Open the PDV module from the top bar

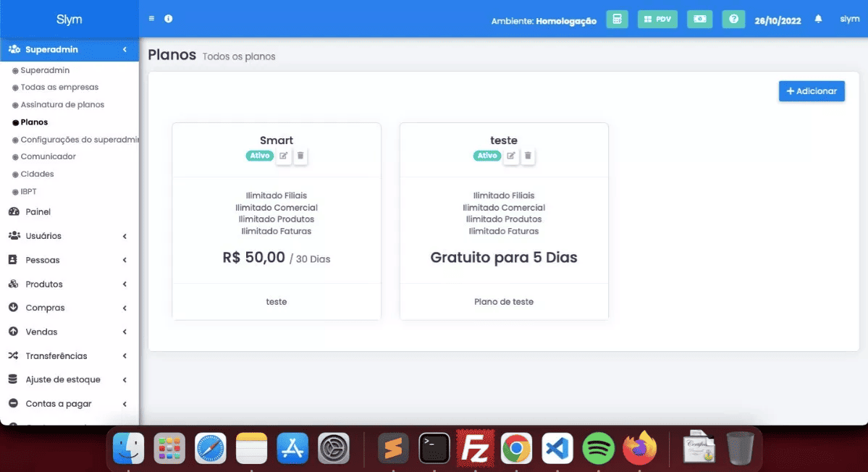coord(657,19)
